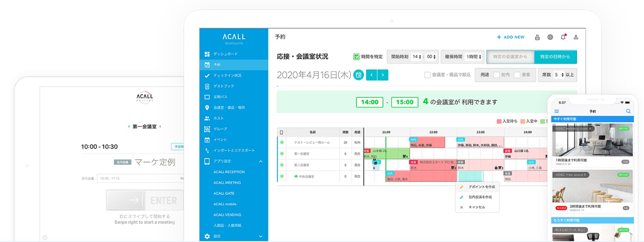This screenshot has height=242, width=644.
Task: Click the 設定 gear icon in sidebar
Action: 207,236
